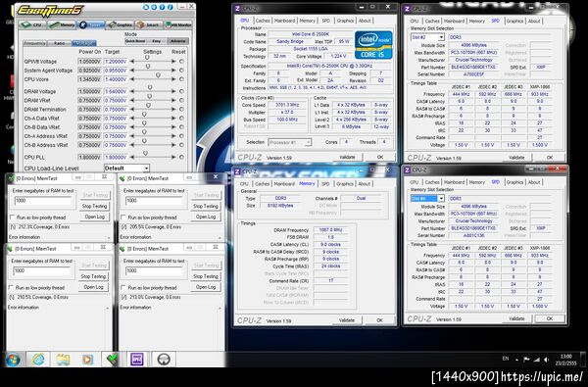Click the Reset radio for DRAM Termination
Screen dimensions: 588x387
[181, 109]
